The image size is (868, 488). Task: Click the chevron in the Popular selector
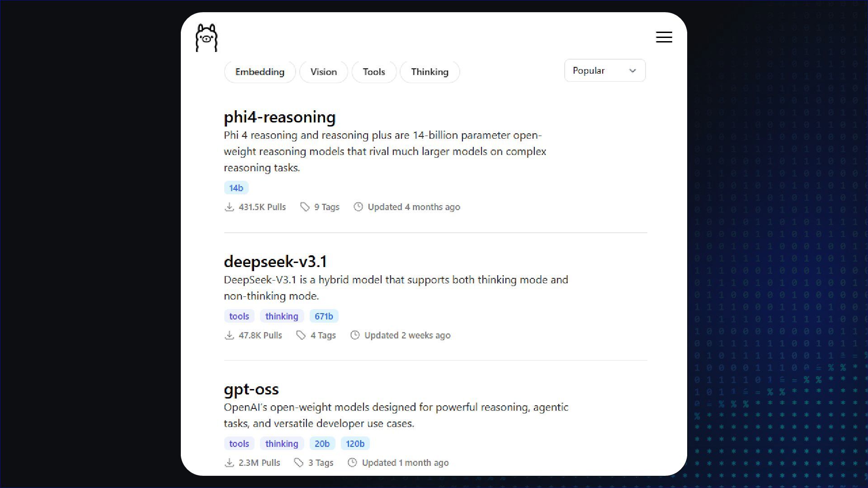(632, 71)
